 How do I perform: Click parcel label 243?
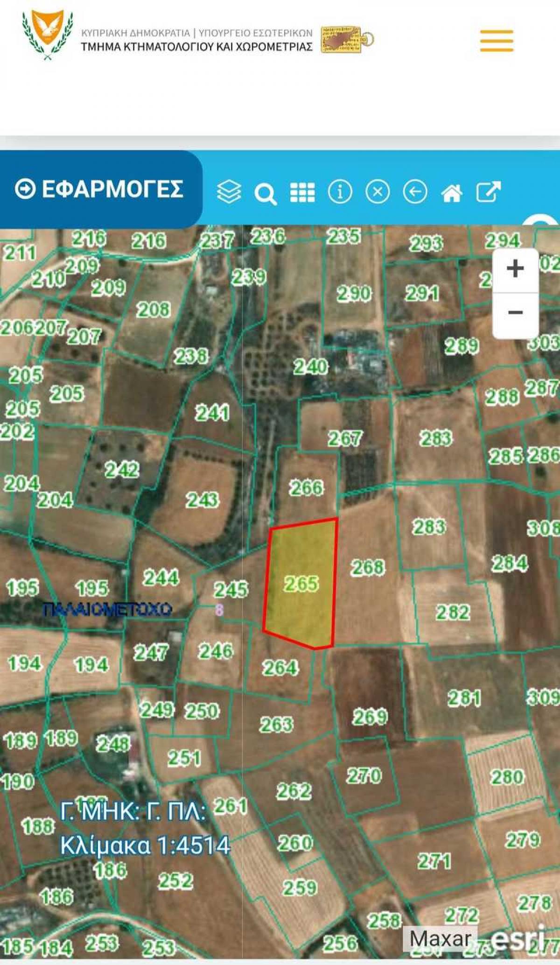[x=202, y=500]
